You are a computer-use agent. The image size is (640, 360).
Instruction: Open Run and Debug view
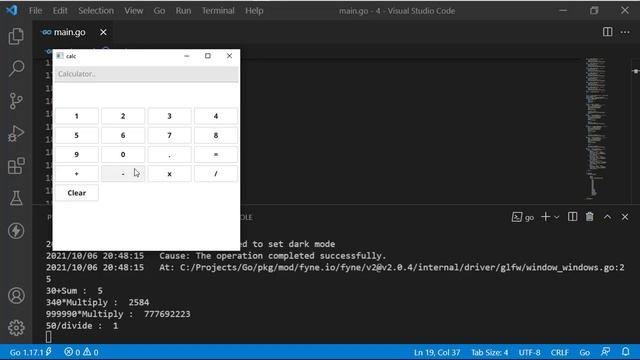click(x=16, y=133)
